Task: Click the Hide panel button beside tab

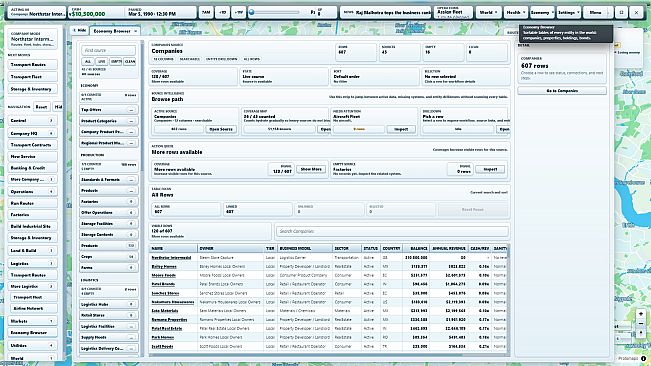Action: (x=79, y=30)
